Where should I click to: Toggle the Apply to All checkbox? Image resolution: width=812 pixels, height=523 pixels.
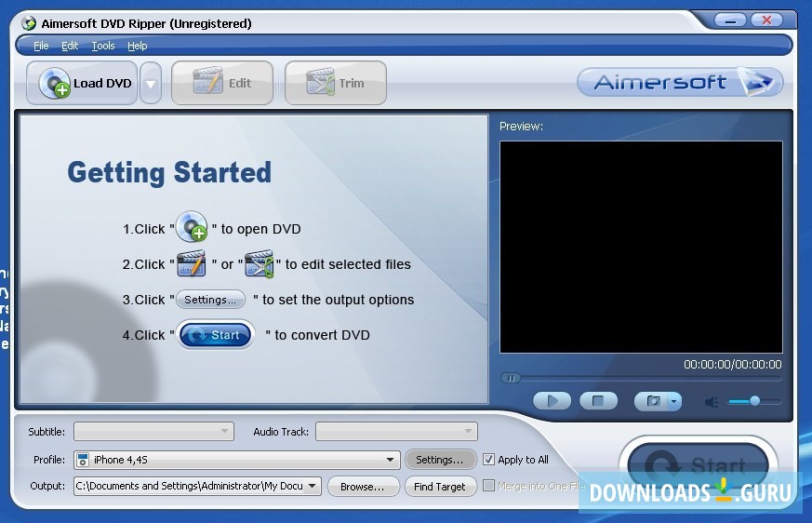click(488, 459)
